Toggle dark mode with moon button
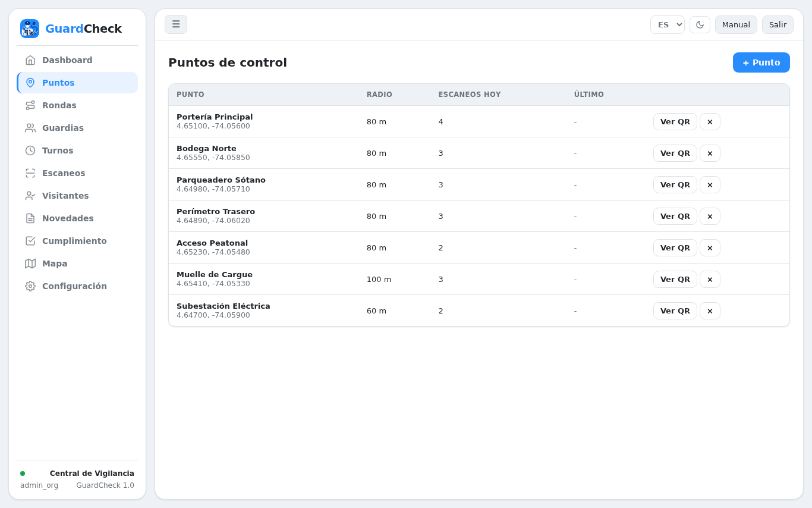The image size is (812, 508). point(700,25)
